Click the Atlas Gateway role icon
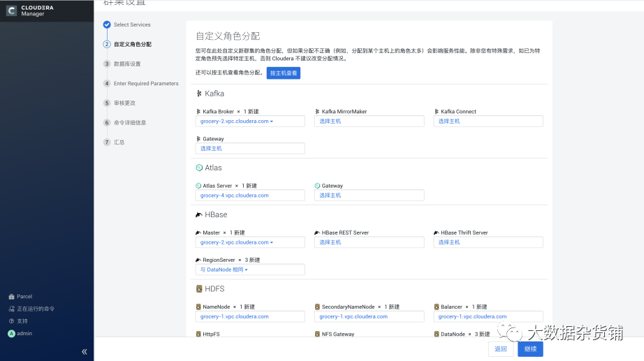This screenshot has height=361, width=644. [x=318, y=186]
